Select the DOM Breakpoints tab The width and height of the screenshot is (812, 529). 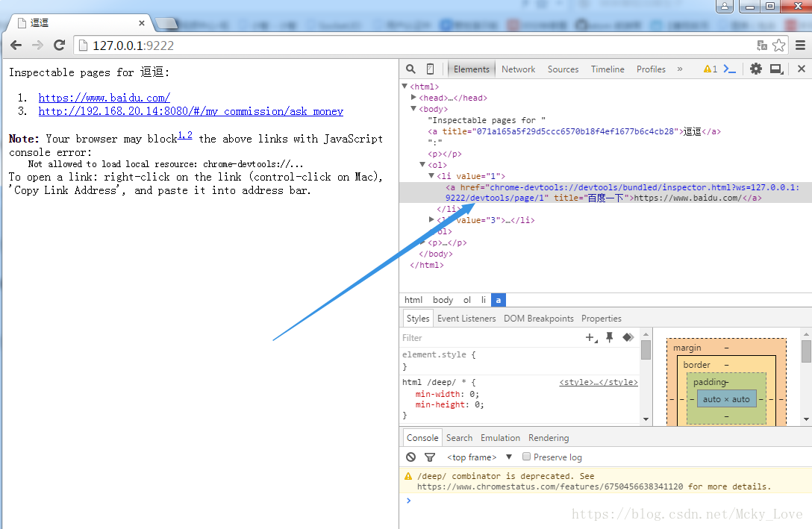click(x=539, y=319)
